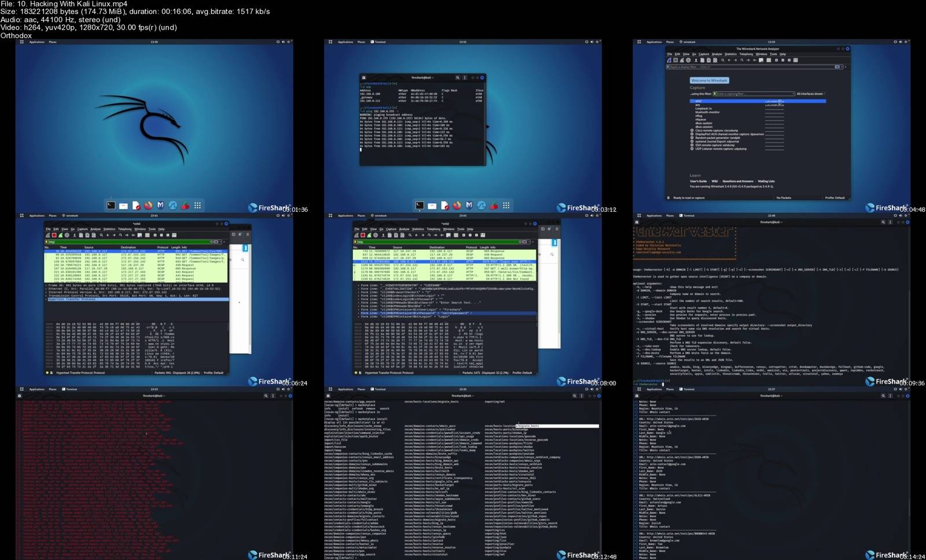The width and height of the screenshot is (926, 560).
Task: Open Applications menu in 01:36 frame
Action: (x=36, y=42)
